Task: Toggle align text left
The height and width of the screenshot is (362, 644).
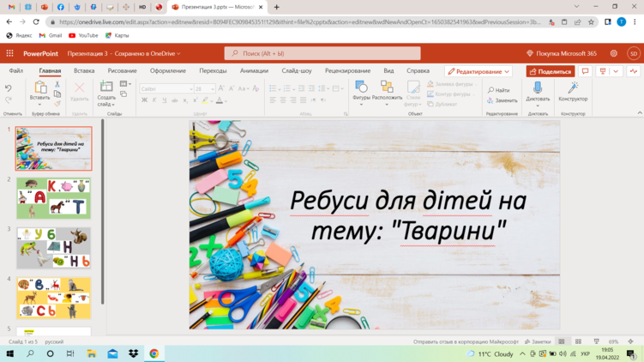Action: click(273, 100)
